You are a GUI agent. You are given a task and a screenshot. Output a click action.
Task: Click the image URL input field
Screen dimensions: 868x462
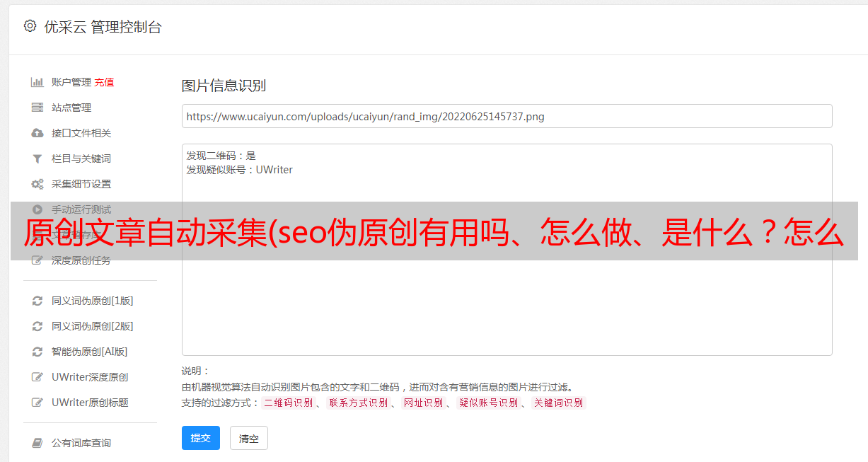pyautogui.click(x=507, y=116)
